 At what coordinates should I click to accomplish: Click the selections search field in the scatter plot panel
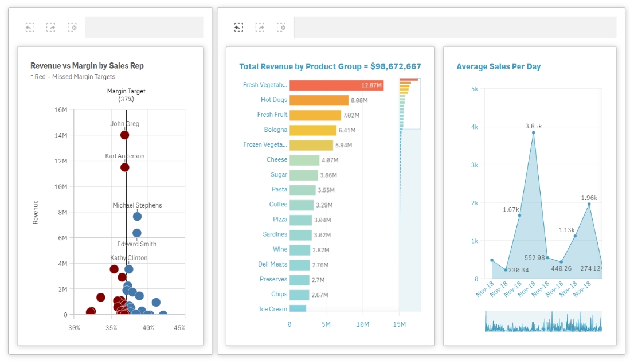144,27
